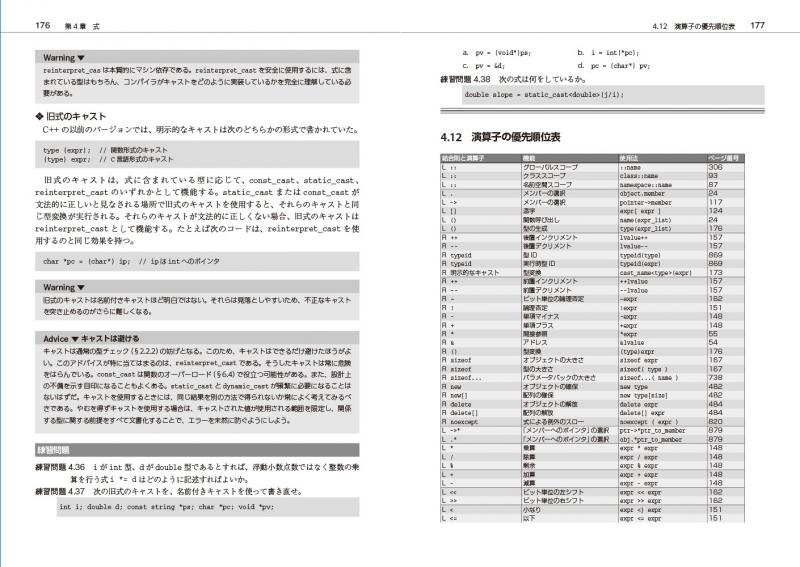Image resolution: width=800 pixels, height=567 pixels.
Task: Click page reference 306 in the table
Action: point(715,167)
